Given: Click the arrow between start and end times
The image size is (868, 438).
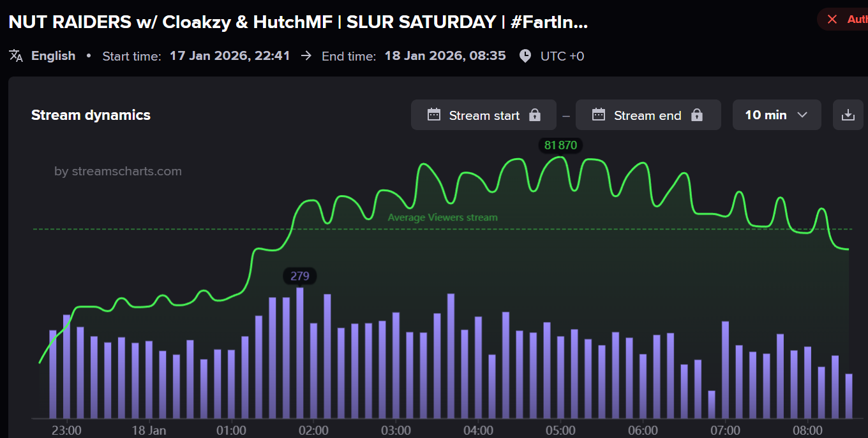Looking at the screenshot, I should 306,55.
